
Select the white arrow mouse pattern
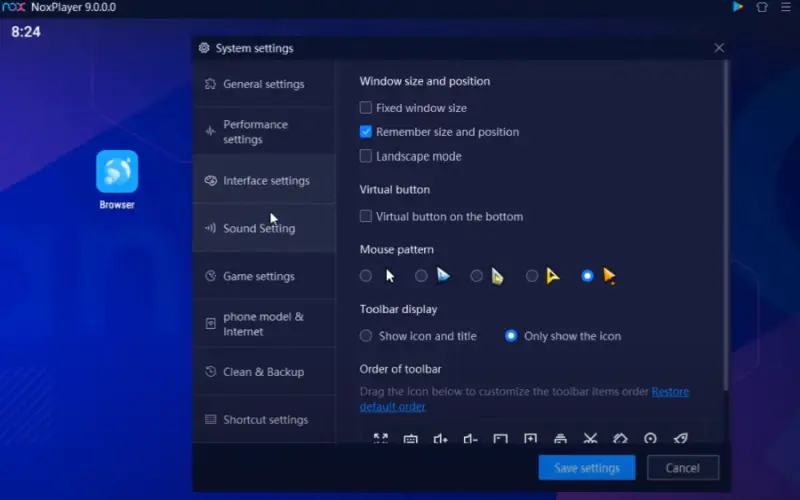[x=365, y=276]
